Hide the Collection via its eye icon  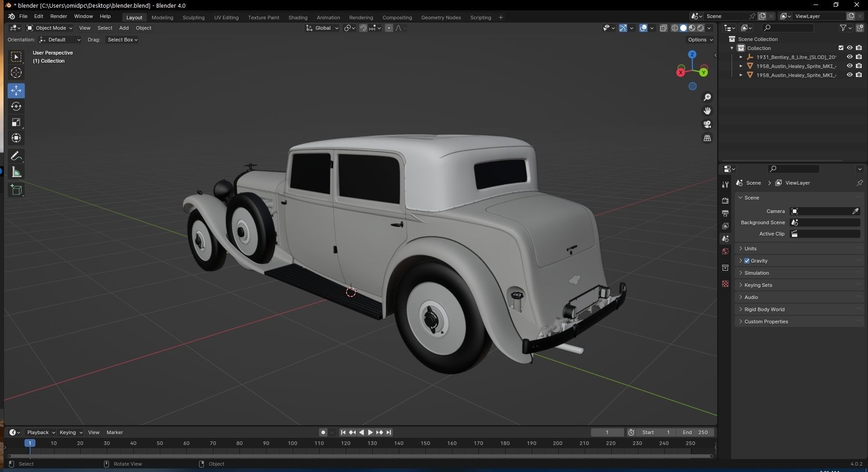pyautogui.click(x=850, y=48)
